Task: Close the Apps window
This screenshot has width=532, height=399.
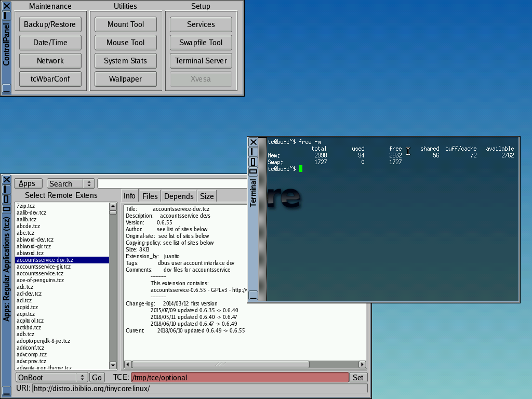Action: [x=6, y=179]
